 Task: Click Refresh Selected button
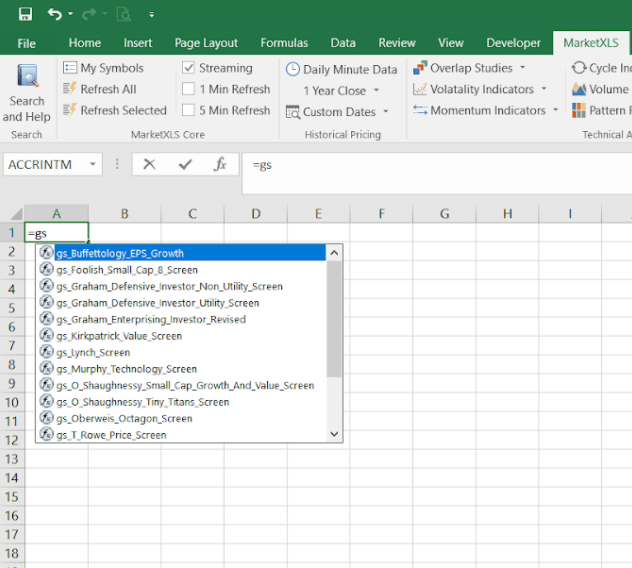click(x=115, y=110)
